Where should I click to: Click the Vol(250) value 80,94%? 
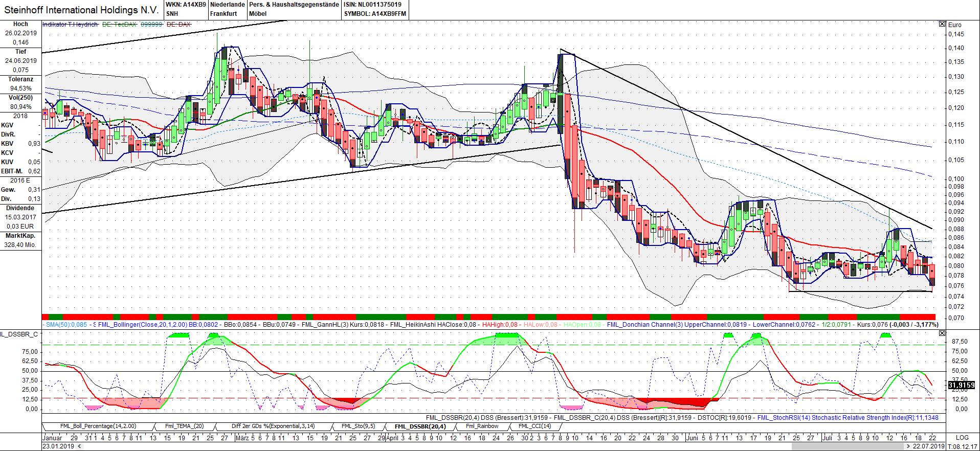click(21, 107)
